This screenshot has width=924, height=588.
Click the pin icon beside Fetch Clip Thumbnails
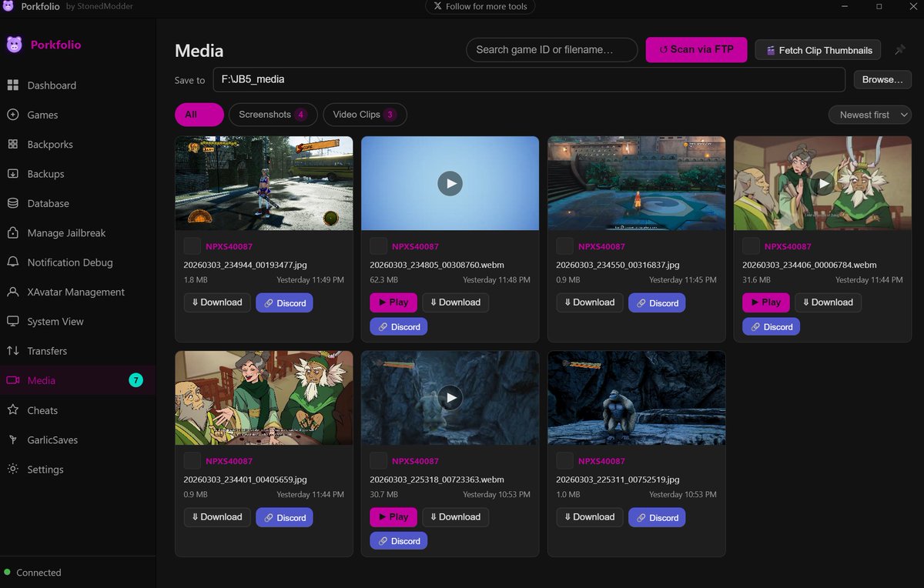tap(899, 50)
